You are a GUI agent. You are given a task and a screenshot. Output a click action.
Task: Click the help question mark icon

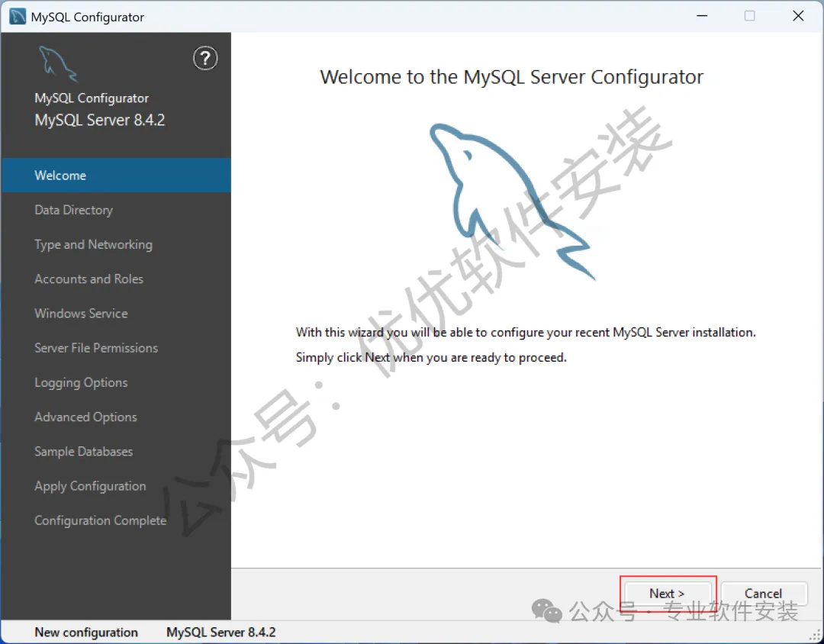(x=205, y=58)
